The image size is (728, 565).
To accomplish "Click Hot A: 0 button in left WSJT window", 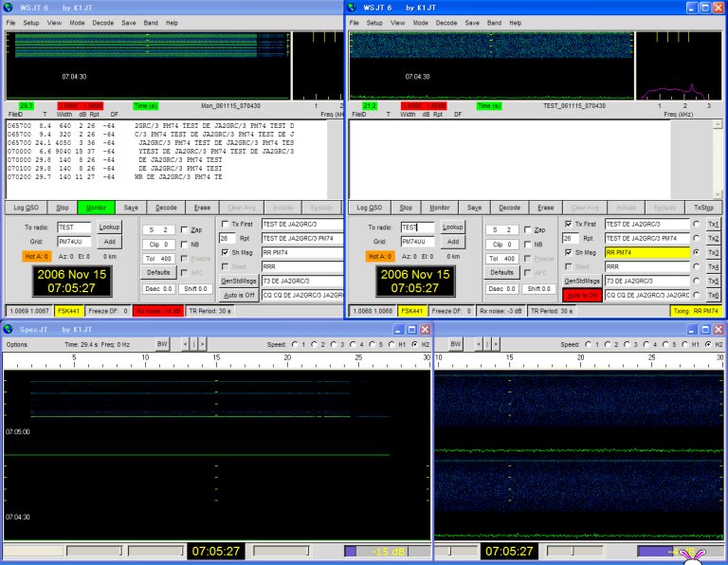I will click(x=37, y=256).
